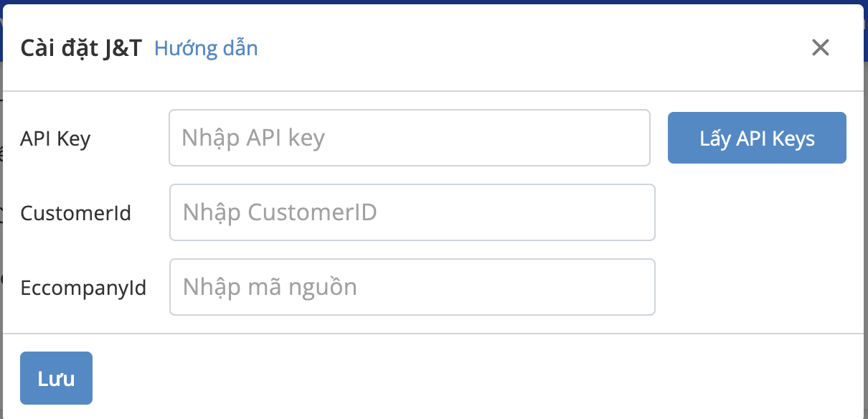Screen dimensions: 868x419
Task: Focus the Nhập API key input field
Action: 410,138
